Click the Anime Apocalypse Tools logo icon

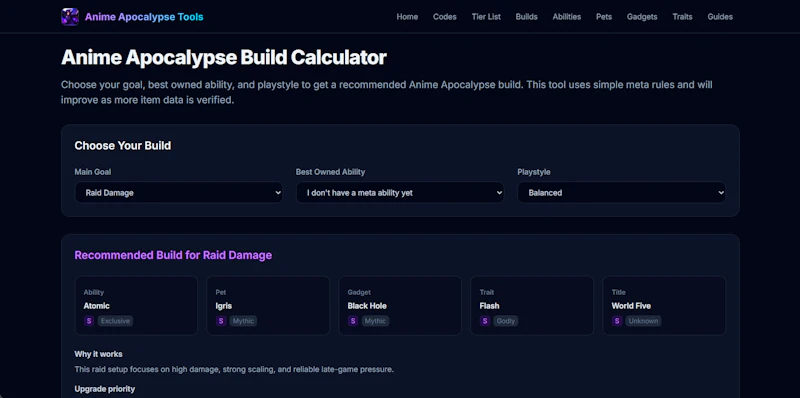pos(70,17)
